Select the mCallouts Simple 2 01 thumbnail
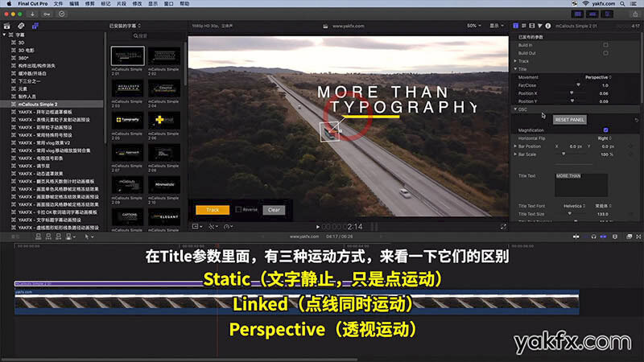Image resolution: width=644 pixels, height=362 pixels. [x=128, y=56]
